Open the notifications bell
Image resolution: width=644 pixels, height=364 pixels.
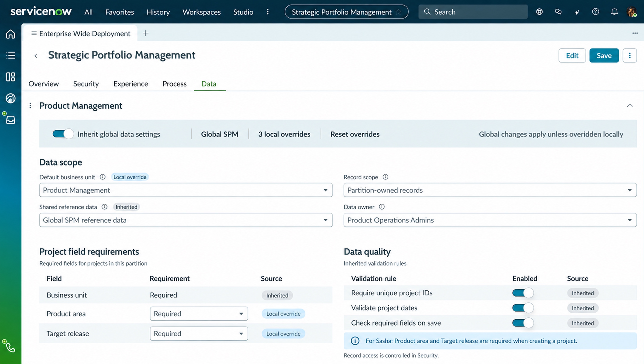pos(614,12)
